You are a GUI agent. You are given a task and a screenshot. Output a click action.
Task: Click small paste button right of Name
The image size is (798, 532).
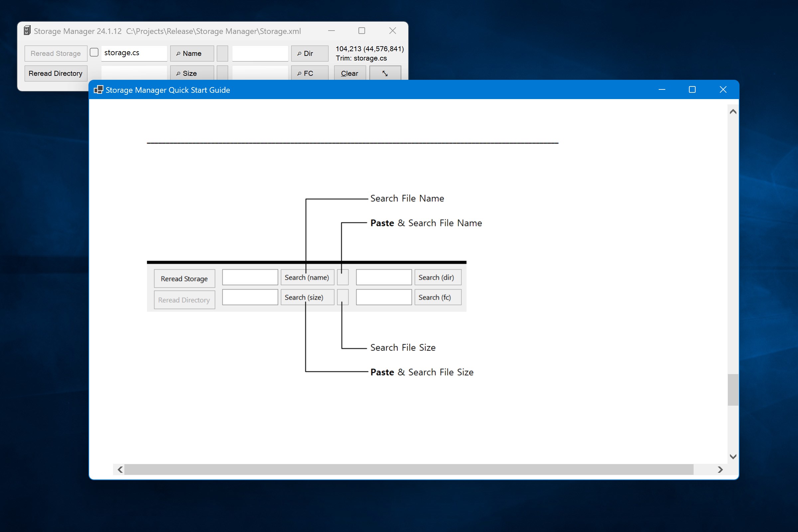point(222,53)
